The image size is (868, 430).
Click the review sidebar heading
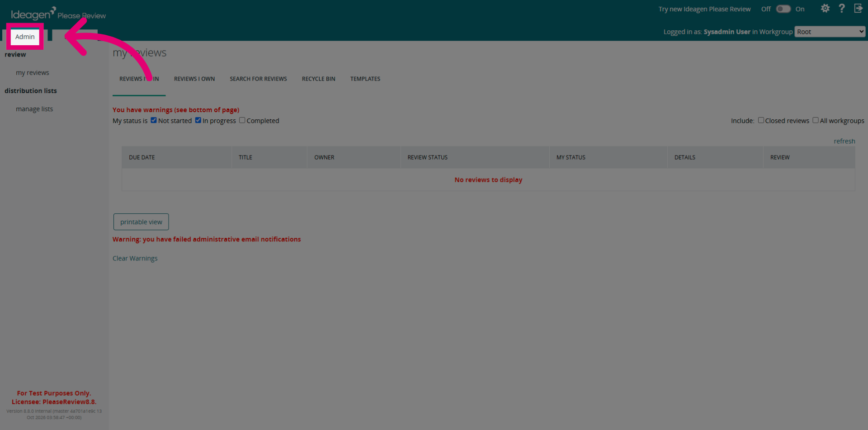click(15, 55)
